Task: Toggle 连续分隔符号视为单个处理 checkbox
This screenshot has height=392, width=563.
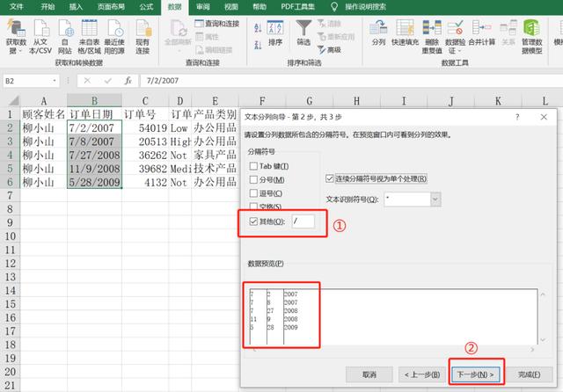Action: click(x=330, y=178)
